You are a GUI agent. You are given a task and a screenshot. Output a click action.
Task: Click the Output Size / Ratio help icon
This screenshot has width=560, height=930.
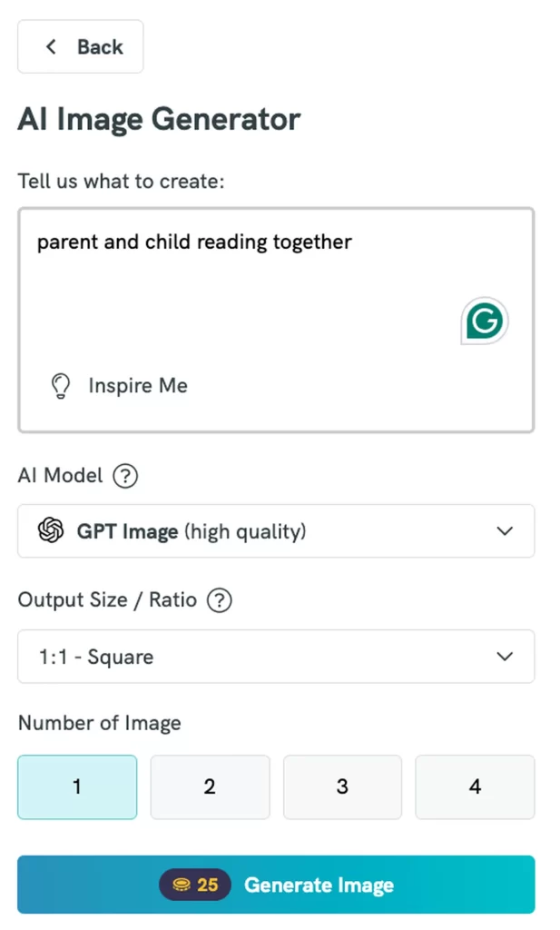click(x=219, y=599)
